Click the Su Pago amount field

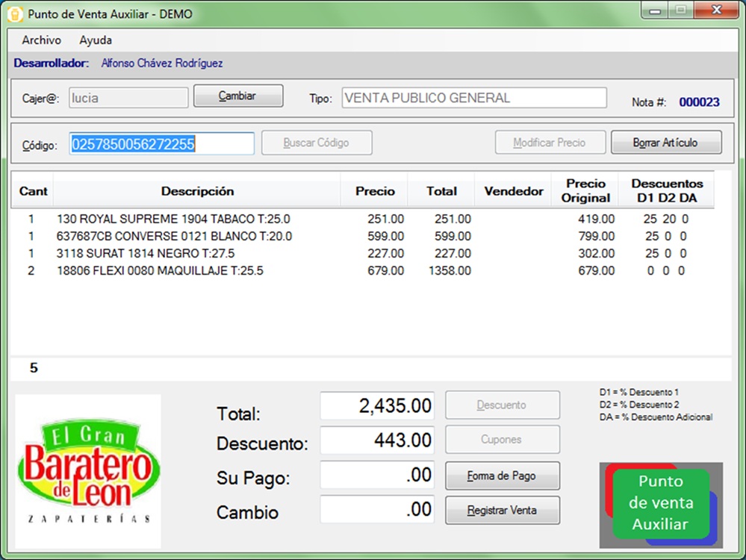pyautogui.click(x=377, y=476)
